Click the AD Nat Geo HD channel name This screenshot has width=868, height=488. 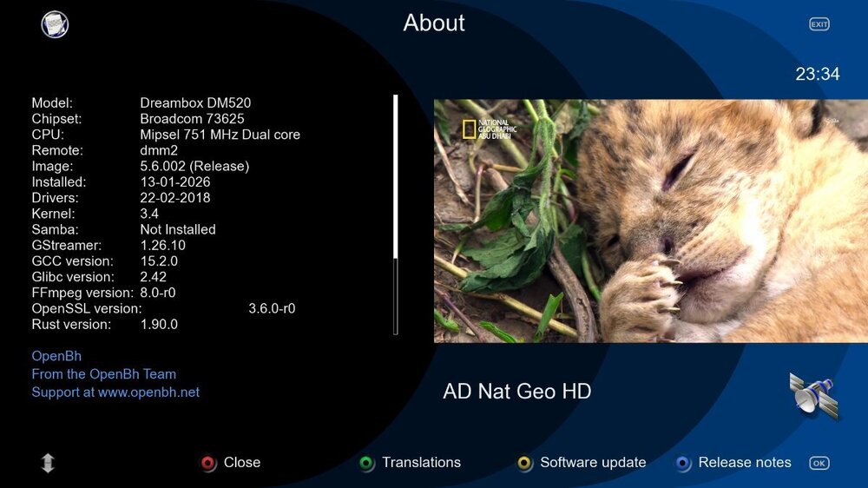click(517, 392)
